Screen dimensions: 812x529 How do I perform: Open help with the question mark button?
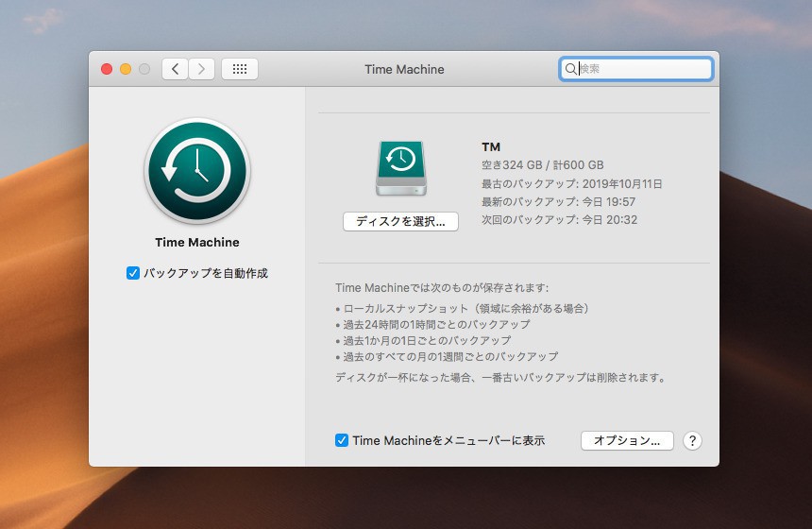click(692, 440)
